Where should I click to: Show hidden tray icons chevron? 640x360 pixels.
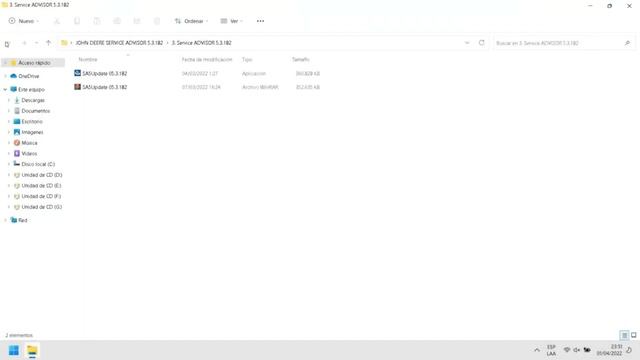click(x=537, y=350)
